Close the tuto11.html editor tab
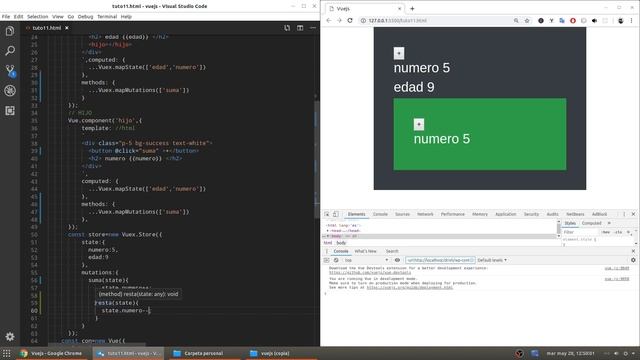Viewport: 640px width, 360px height. point(67,28)
